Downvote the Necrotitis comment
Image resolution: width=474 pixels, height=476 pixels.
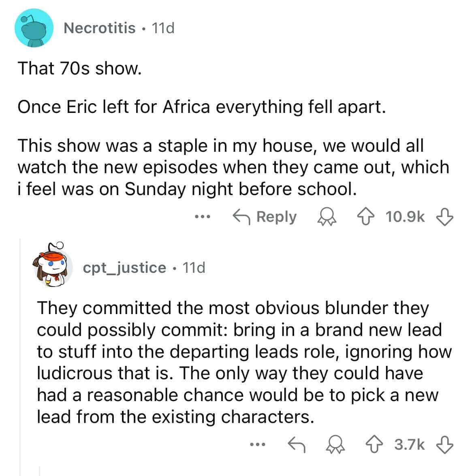444,217
